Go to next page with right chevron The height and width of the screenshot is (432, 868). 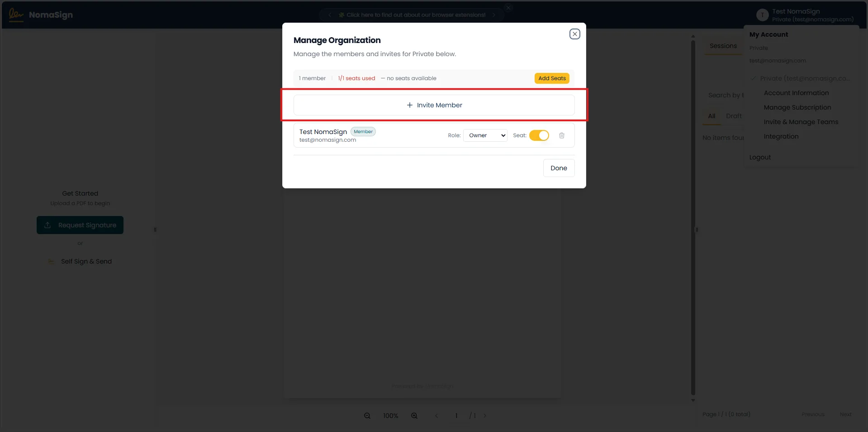[485, 416]
